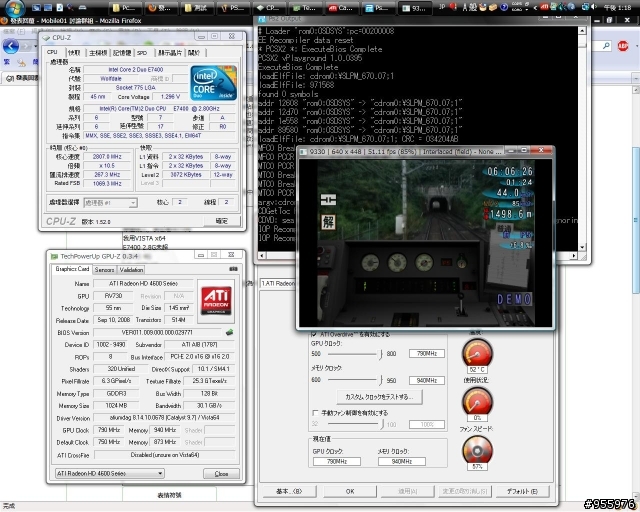
Task: Click the Close button in GPU-Z
Action: 221,474
